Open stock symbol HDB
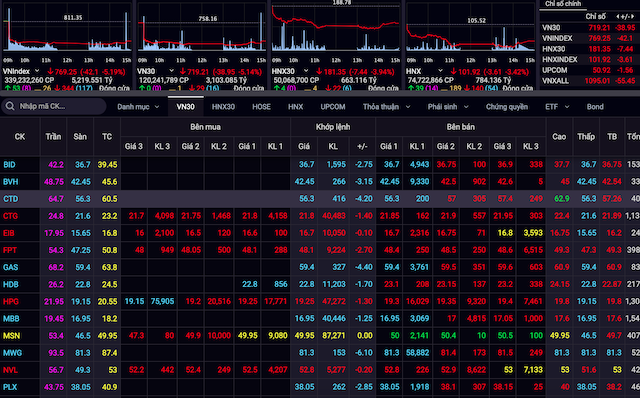Viewport: 640px width, 398px height. click(x=11, y=285)
